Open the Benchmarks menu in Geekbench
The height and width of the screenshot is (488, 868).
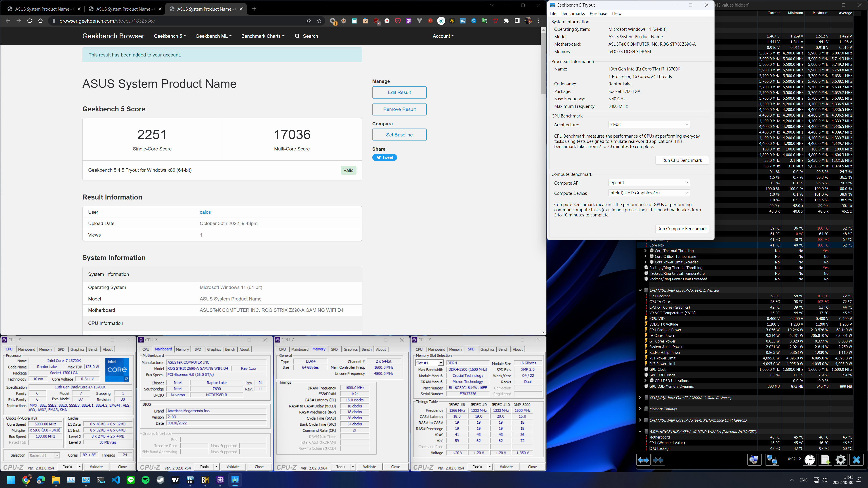pos(573,14)
